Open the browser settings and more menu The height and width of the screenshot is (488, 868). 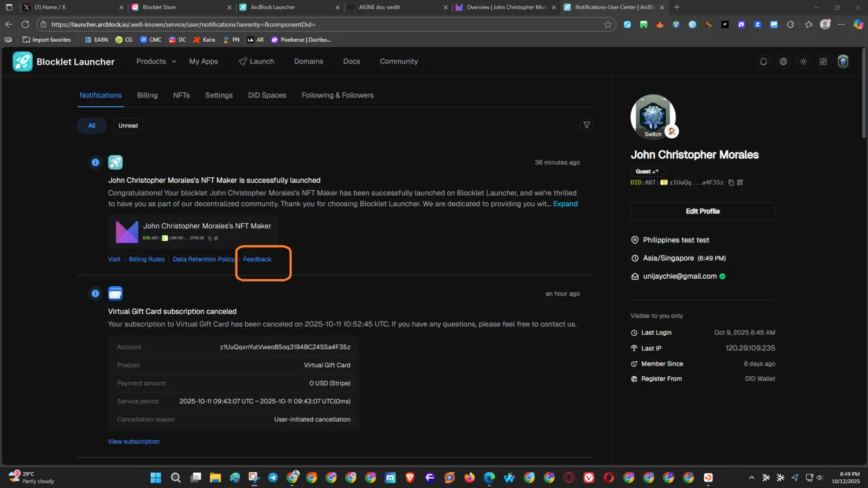841,24
